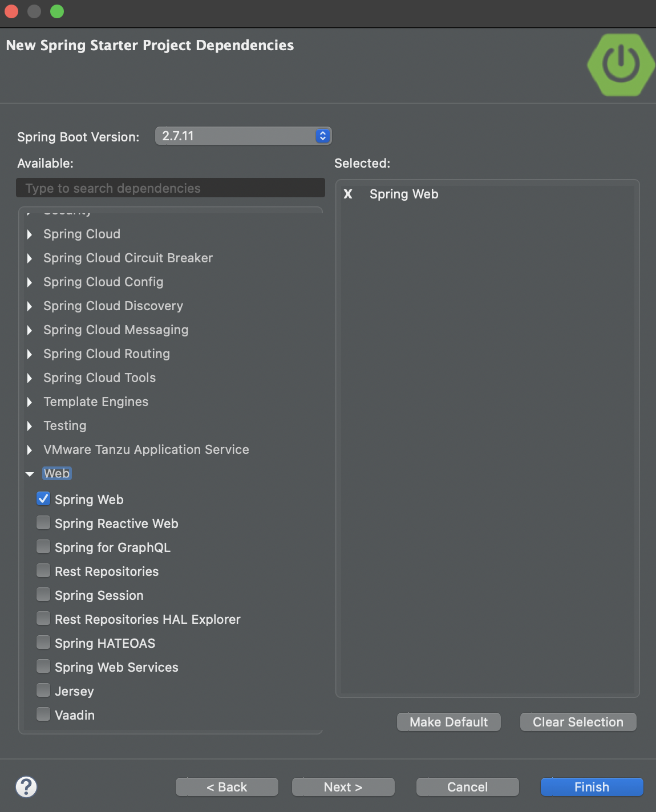Click the Spring HATEOAS label text
The image size is (656, 812).
(105, 643)
